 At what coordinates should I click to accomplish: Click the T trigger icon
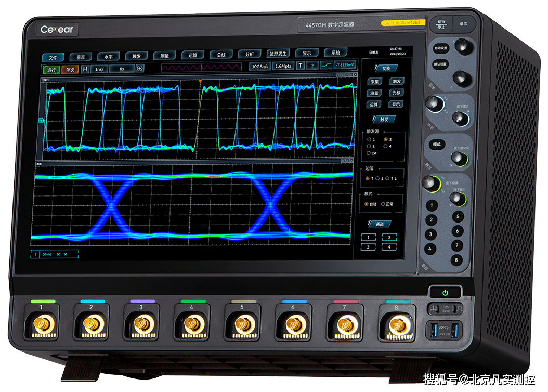coord(301,66)
